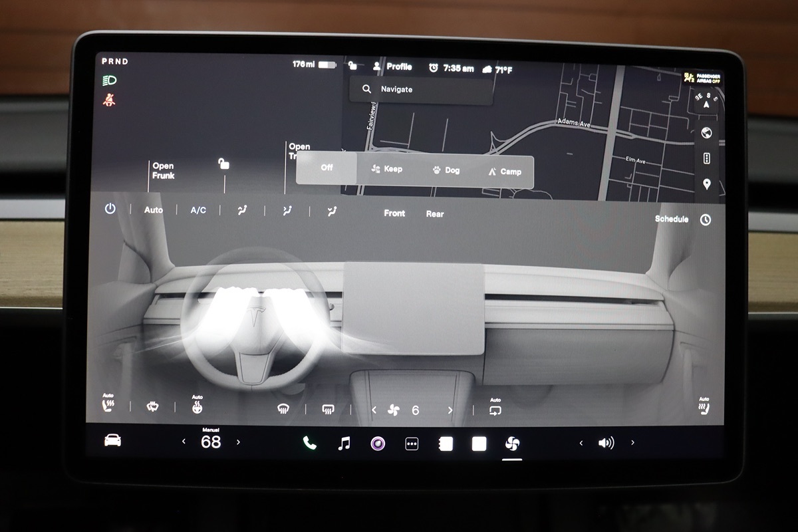This screenshot has height=532, width=798.
Task: Raise the volume with right arrow
Action: click(632, 443)
